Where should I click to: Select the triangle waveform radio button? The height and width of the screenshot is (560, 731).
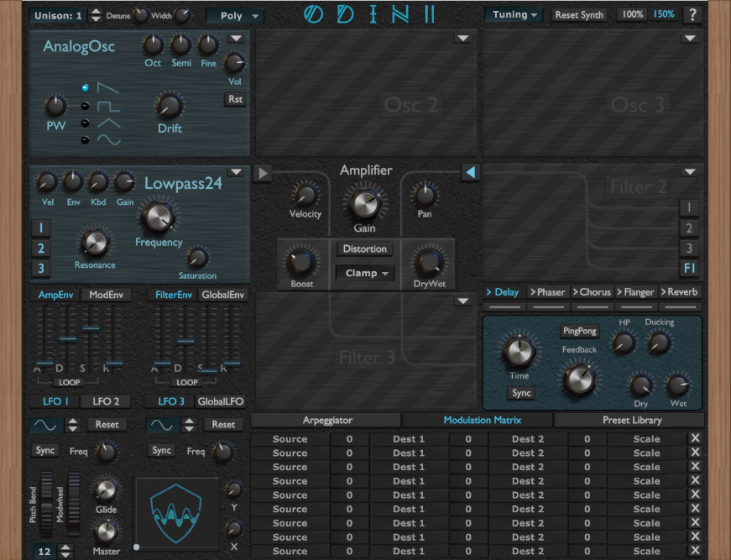(85, 123)
